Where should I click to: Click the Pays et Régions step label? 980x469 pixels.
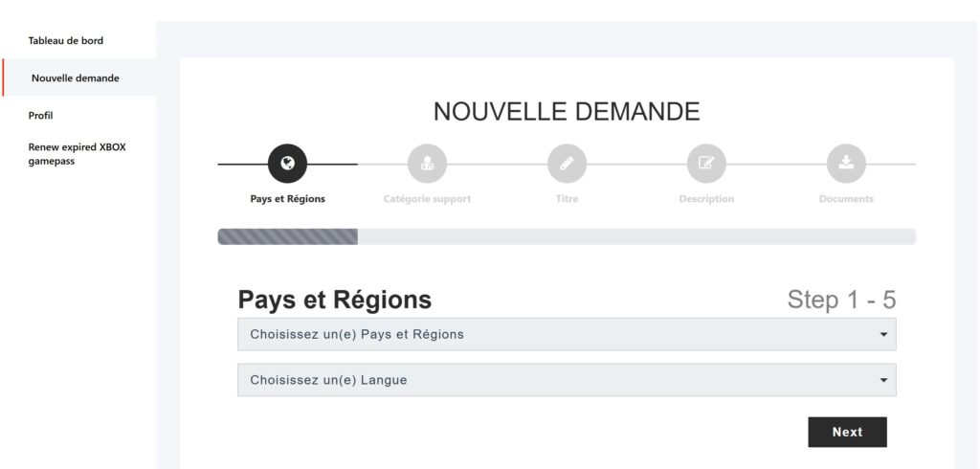[287, 199]
